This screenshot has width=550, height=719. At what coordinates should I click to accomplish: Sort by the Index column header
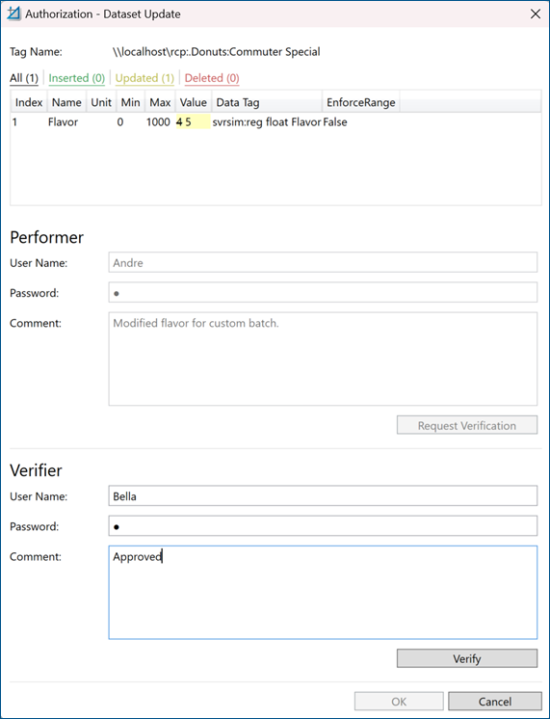(x=28, y=102)
